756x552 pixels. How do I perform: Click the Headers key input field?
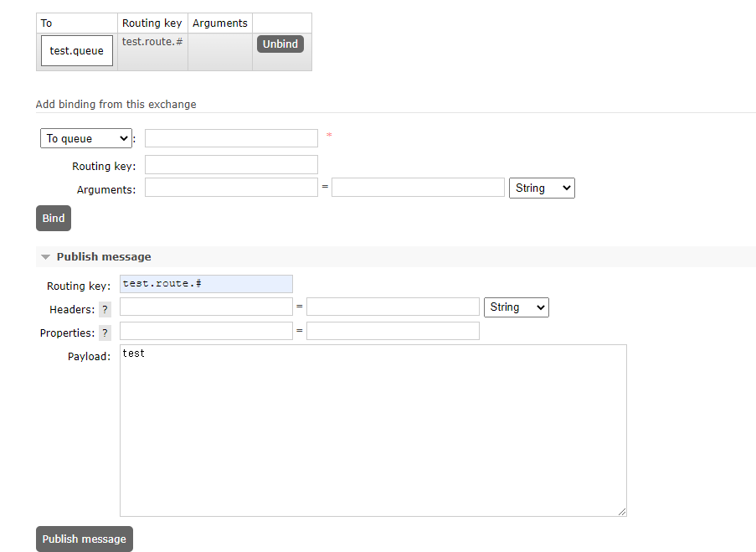click(206, 307)
